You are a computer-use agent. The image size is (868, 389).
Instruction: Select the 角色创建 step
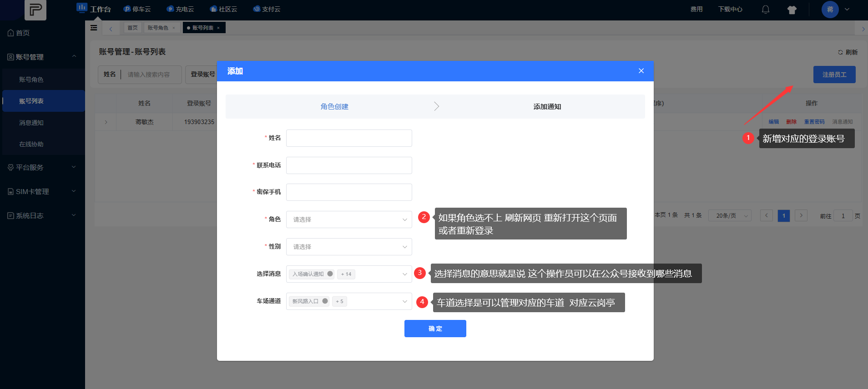[334, 106]
